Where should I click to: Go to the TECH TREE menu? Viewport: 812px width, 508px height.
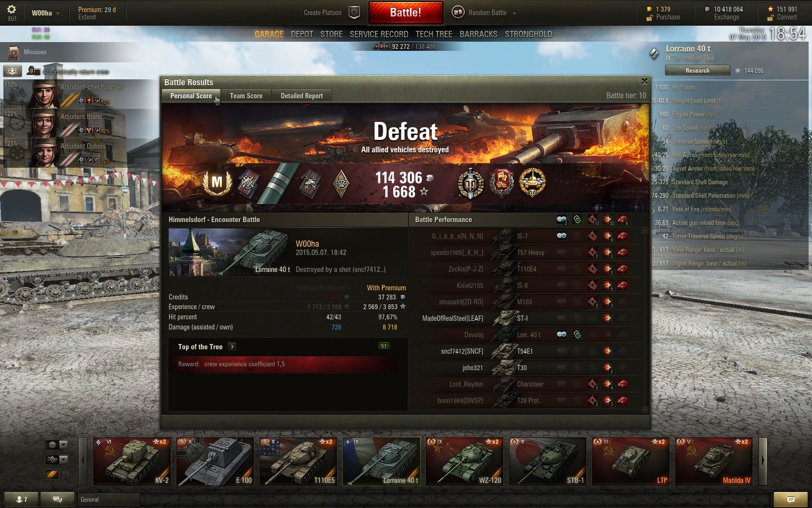(434, 34)
